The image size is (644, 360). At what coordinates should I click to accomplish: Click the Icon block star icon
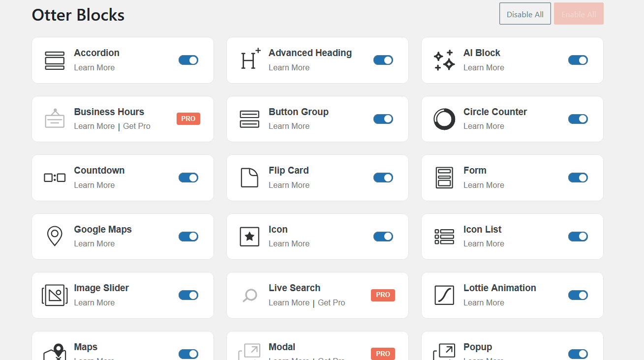249,237
